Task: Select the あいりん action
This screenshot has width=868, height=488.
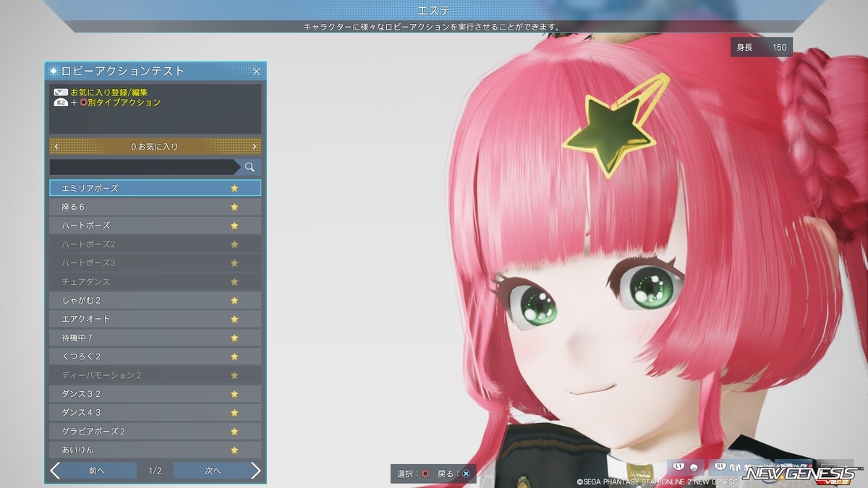Action: 155,450
